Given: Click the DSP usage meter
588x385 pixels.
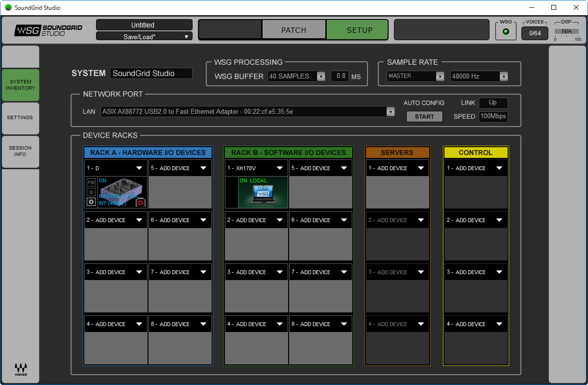Looking at the screenshot, I should click(566, 32).
